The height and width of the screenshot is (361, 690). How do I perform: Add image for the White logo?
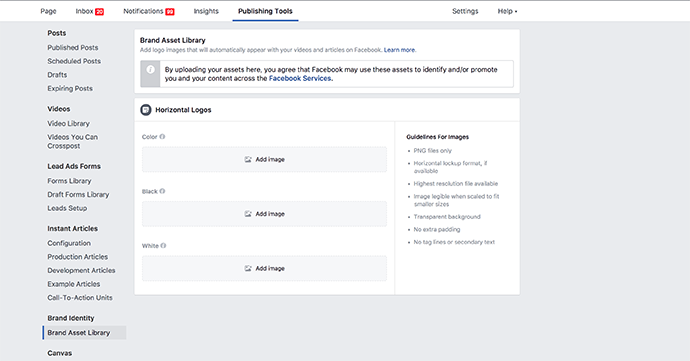click(x=264, y=269)
